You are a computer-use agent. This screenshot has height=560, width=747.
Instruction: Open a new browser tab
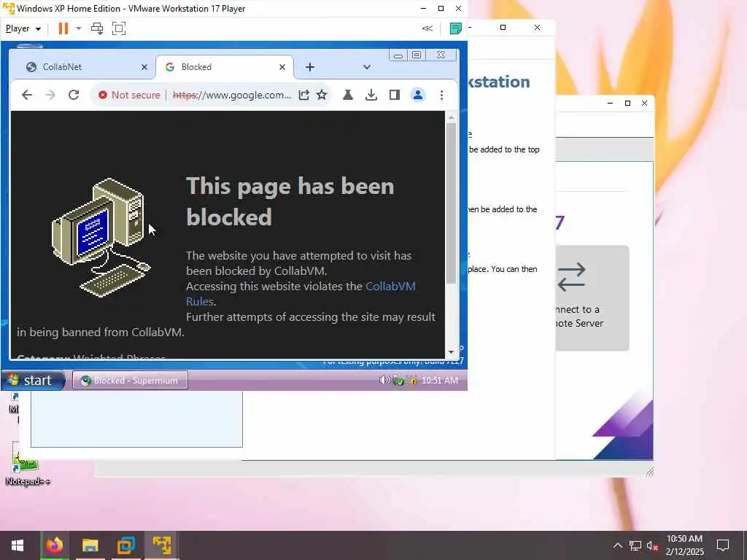pos(309,67)
